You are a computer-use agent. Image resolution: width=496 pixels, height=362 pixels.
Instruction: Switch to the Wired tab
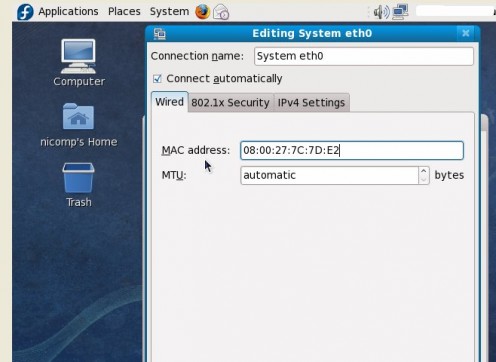169,102
